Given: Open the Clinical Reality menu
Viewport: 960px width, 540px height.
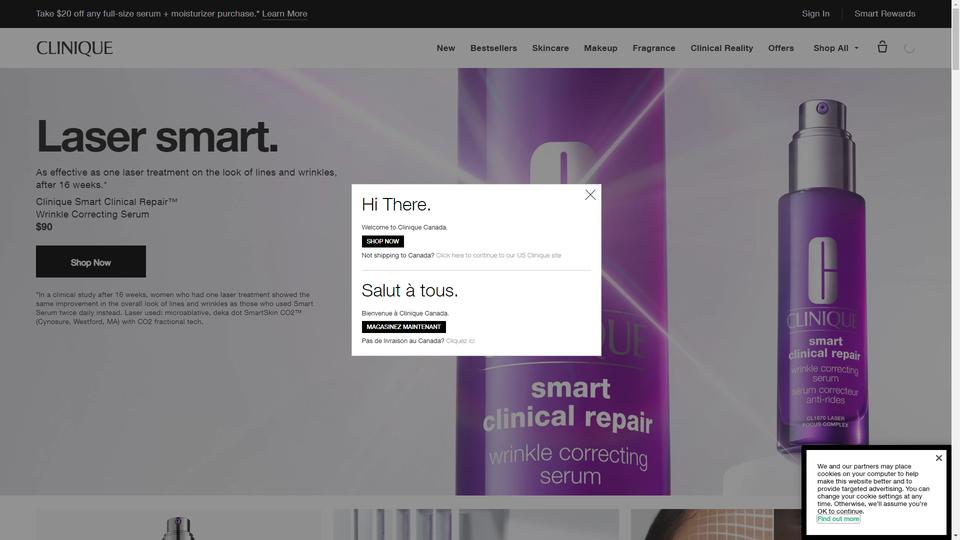Looking at the screenshot, I should (x=722, y=48).
